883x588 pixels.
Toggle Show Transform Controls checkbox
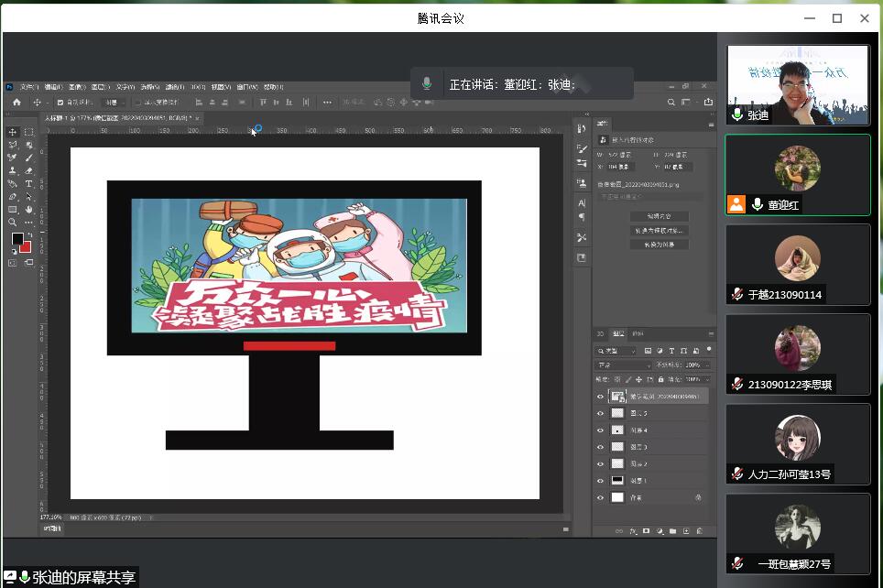[x=138, y=103]
